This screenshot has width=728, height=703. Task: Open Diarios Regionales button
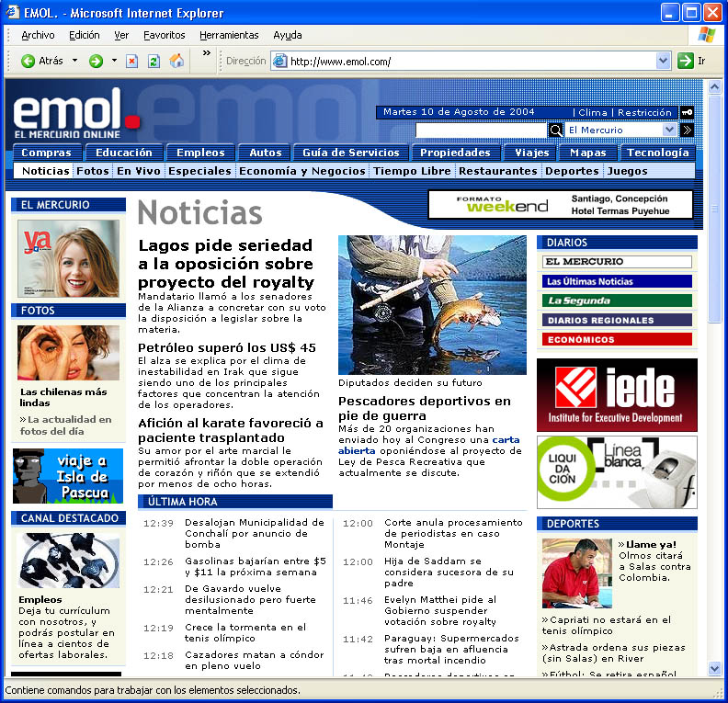click(617, 320)
